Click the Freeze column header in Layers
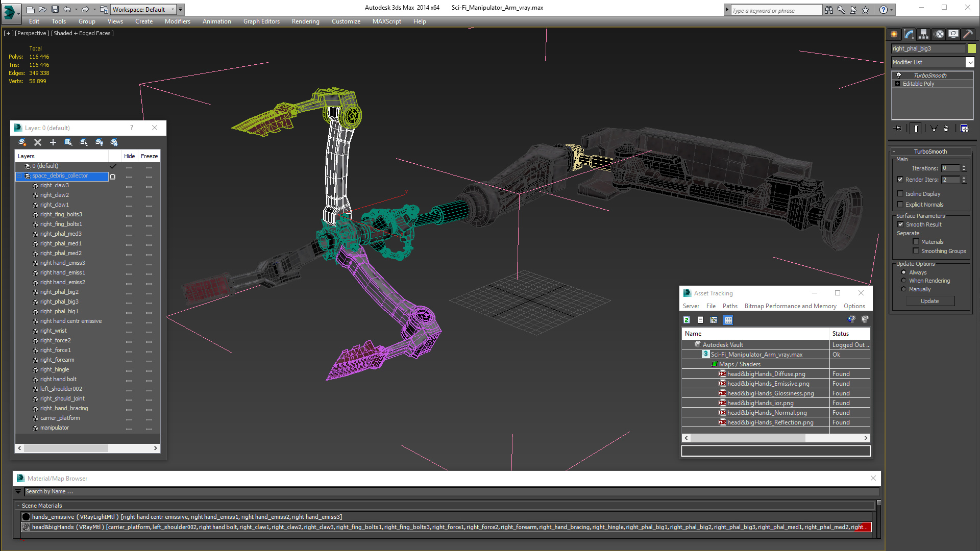 click(149, 156)
